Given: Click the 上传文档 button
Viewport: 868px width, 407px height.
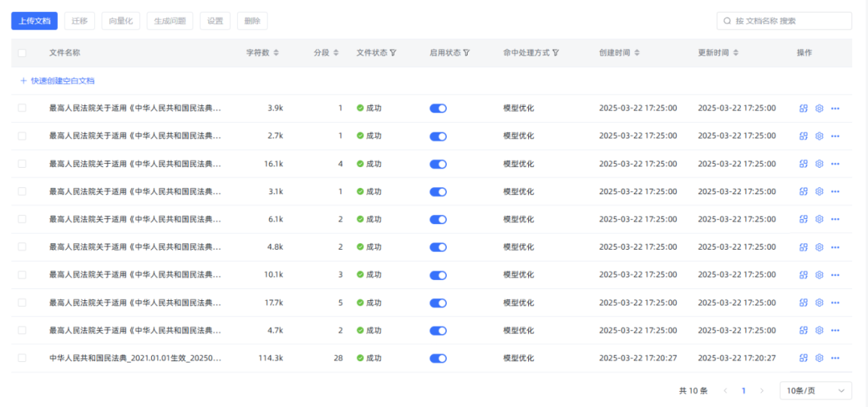Looking at the screenshot, I should click(x=35, y=21).
